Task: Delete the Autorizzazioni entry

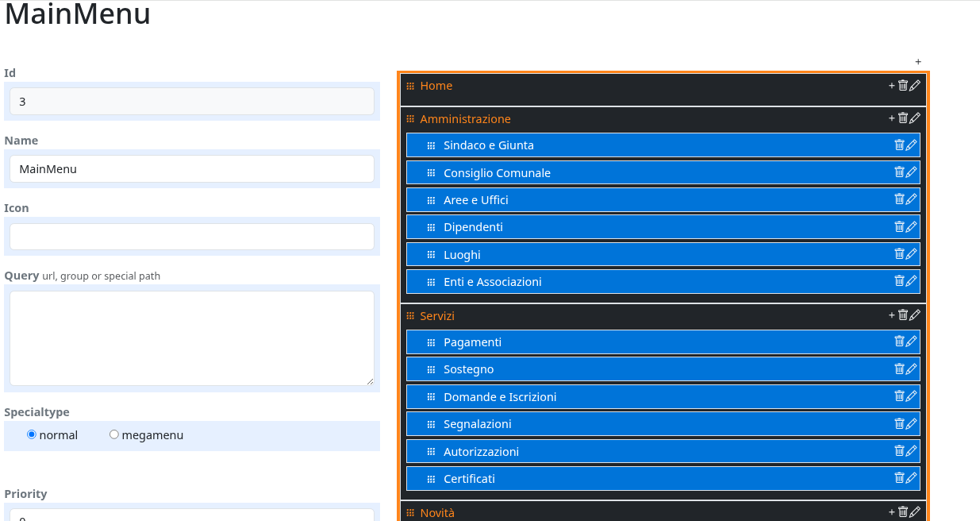Action: (900, 450)
